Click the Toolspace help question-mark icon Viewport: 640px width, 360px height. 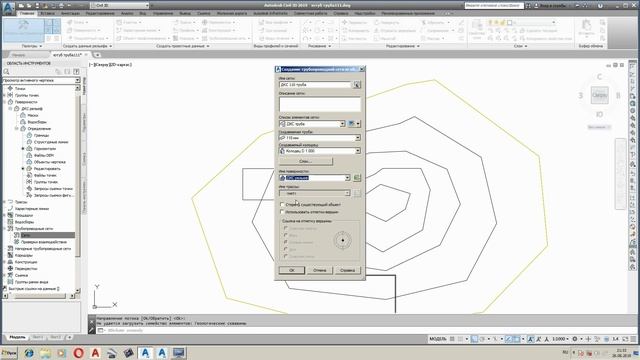pos(76,72)
